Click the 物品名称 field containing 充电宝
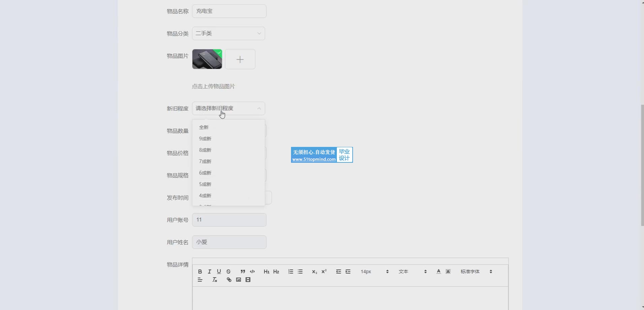644x310 pixels. point(229,11)
